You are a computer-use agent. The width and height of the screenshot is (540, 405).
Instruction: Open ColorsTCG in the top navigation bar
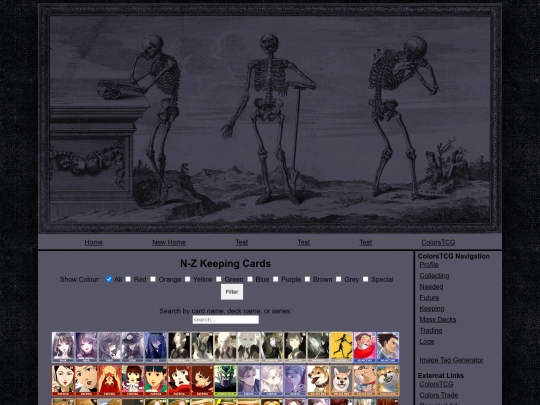[438, 242]
